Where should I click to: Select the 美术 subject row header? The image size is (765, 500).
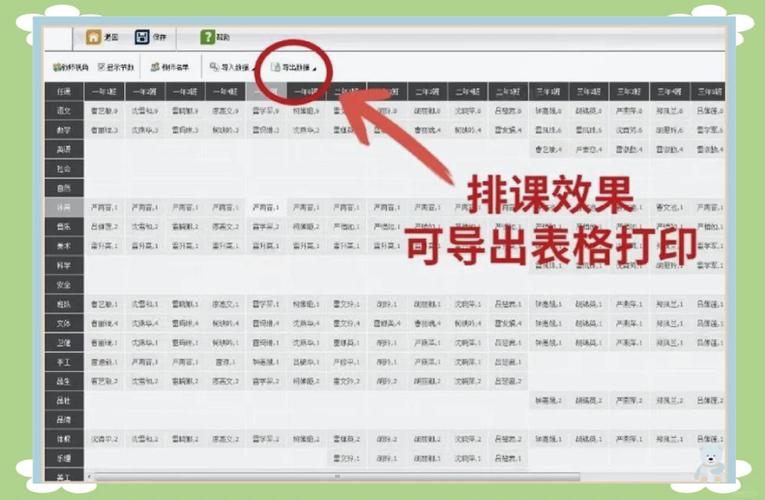(64, 246)
